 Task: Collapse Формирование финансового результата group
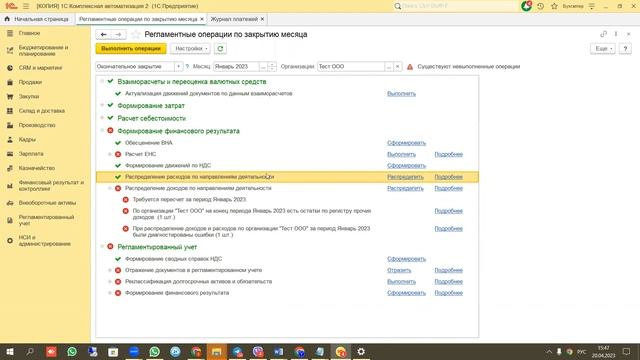[102, 131]
